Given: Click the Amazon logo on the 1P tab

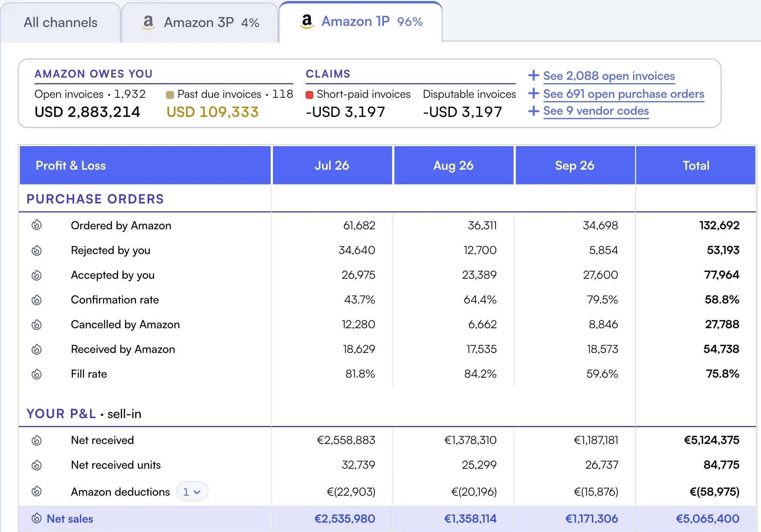Looking at the screenshot, I should pos(307,21).
